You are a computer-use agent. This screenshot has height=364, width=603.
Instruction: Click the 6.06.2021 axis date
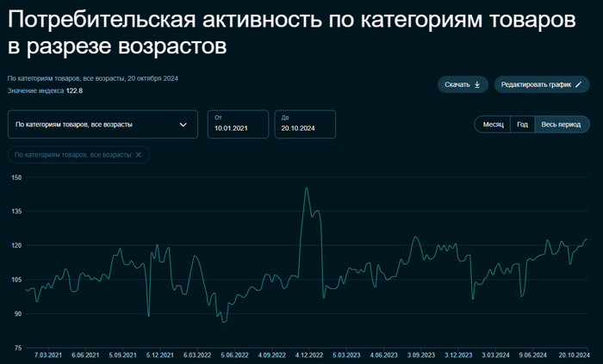coord(85,355)
